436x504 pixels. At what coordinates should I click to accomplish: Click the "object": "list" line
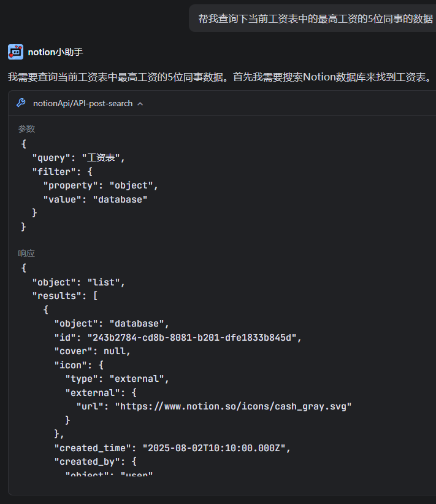(x=78, y=282)
